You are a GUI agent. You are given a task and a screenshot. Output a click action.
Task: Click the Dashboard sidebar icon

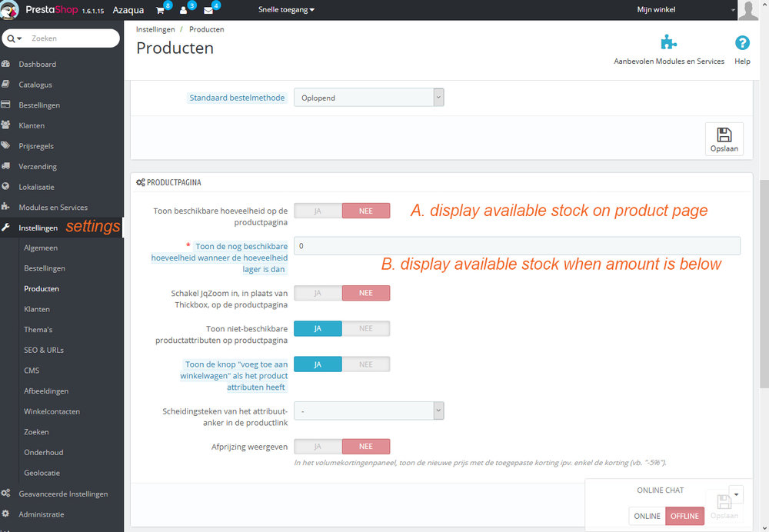(6, 64)
